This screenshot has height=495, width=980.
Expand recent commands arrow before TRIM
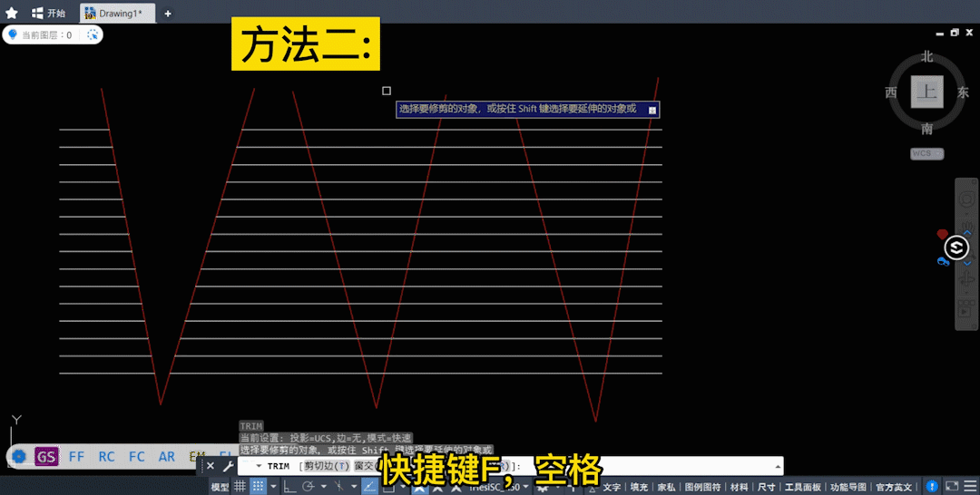click(258, 466)
